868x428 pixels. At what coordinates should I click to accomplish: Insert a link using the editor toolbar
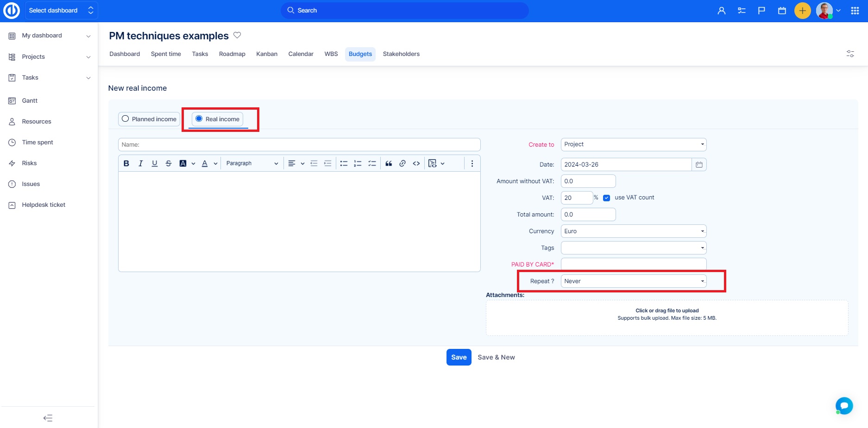point(403,163)
